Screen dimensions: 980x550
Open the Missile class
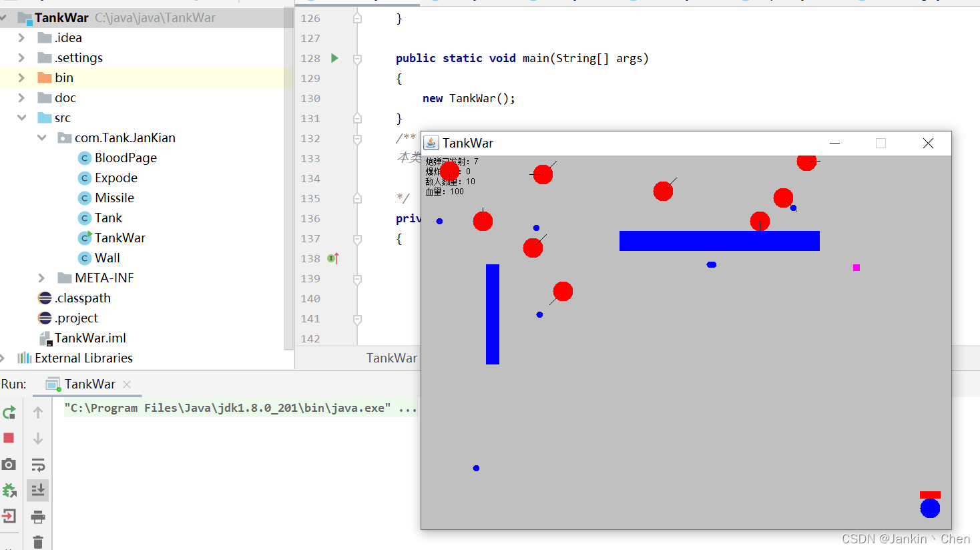point(106,198)
